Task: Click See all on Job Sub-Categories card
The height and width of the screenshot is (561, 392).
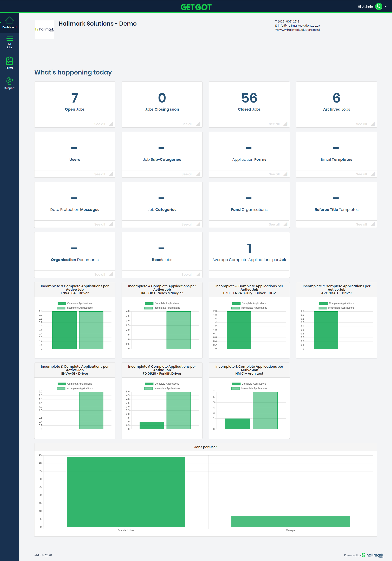Action: pyautogui.click(x=187, y=174)
